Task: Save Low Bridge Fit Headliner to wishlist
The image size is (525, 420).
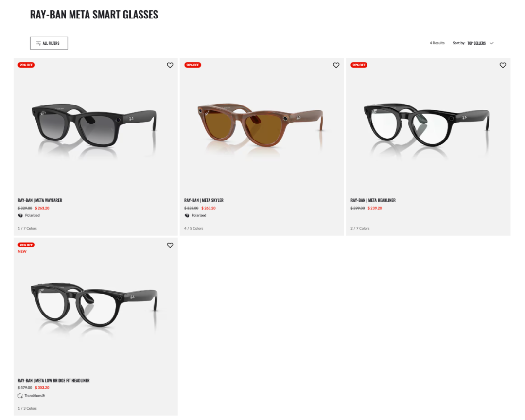Action: tap(170, 245)
